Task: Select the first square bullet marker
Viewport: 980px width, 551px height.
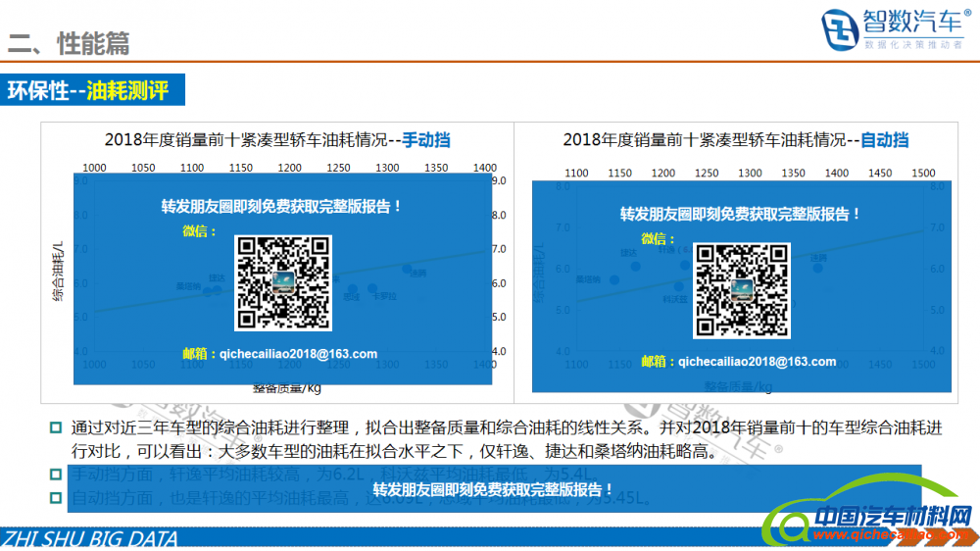Action: pyautogui.click(x=56, y=427)
